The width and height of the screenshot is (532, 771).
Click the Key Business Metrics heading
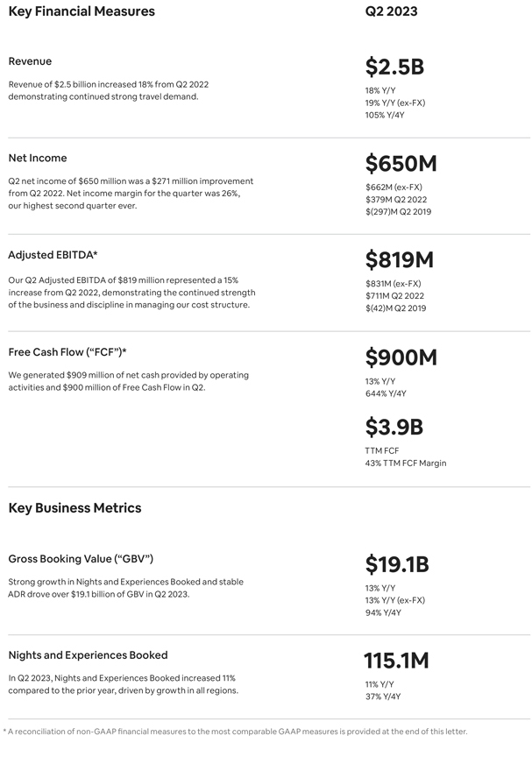[74, 507]
